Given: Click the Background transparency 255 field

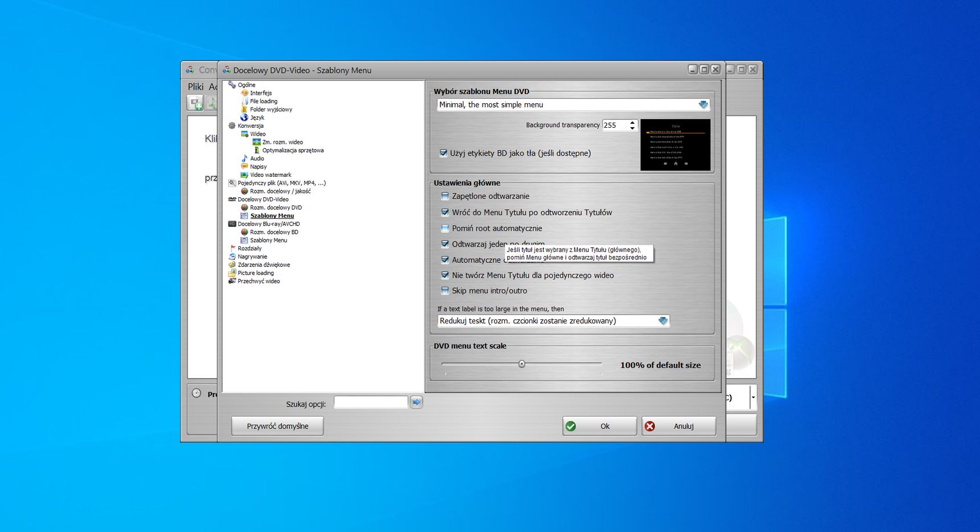Looking at the screenshot, I should (x=615, y=125).
